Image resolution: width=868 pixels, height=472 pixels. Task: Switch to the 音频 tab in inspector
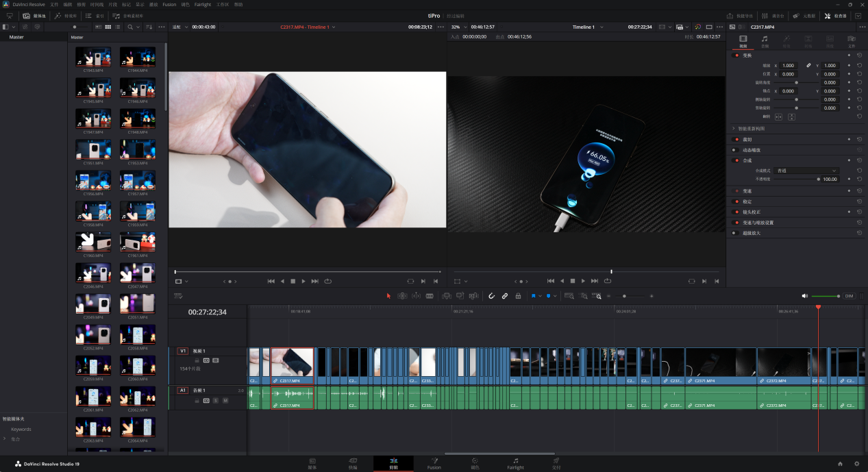[765, 41]
